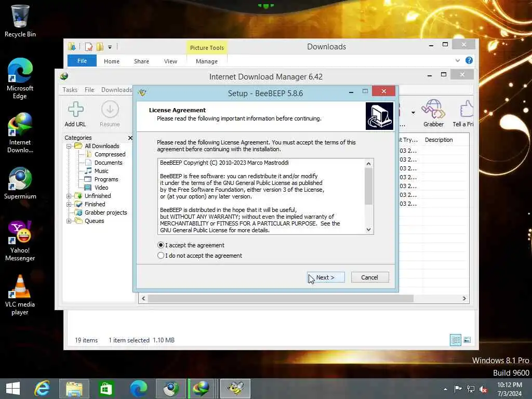Screen dimensions: 532x399
Task: Expand the Explorer ribbon chevron
Action: [457, 60]
